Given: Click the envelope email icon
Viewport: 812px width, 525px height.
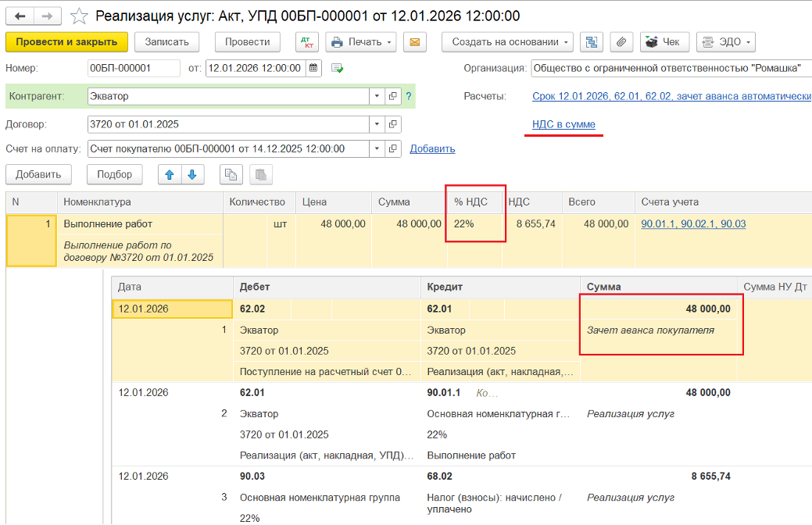Looking at the screenshot, I should tap(414, 42).
